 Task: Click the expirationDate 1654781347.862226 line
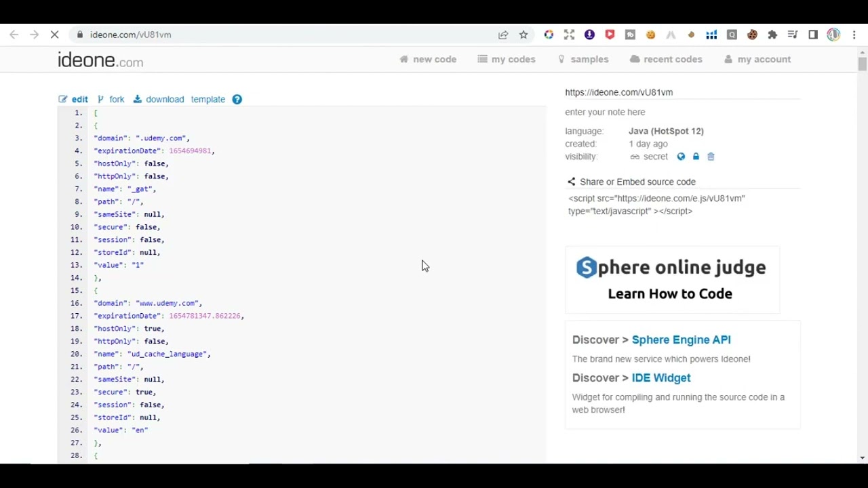[169, 316]
